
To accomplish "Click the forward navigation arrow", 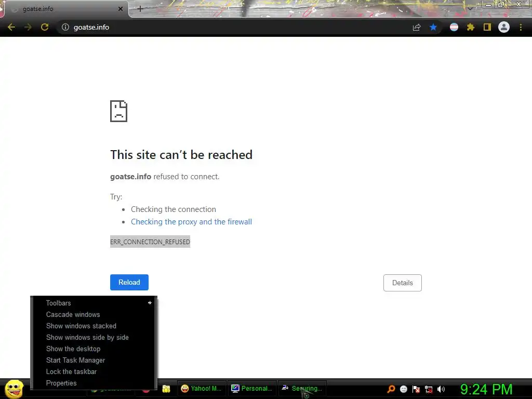I will pyautogui.click(x=28, y=27).
